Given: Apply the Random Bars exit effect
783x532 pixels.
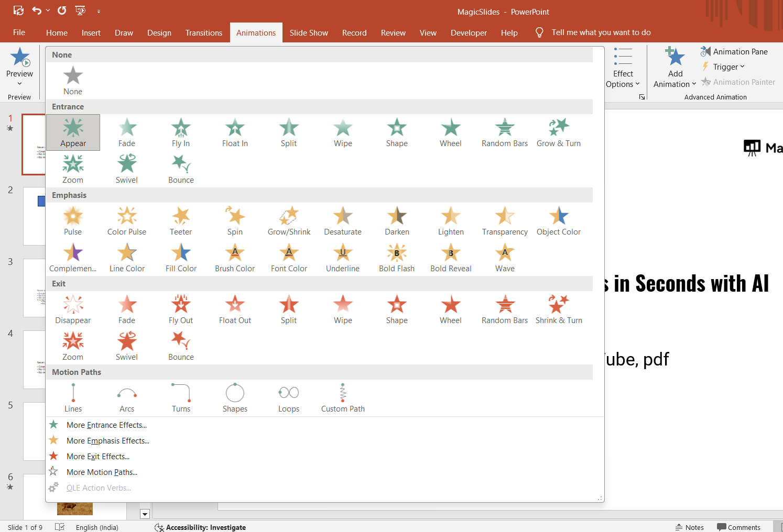Looking at the screenshot, I should click(x=505, y=309).
